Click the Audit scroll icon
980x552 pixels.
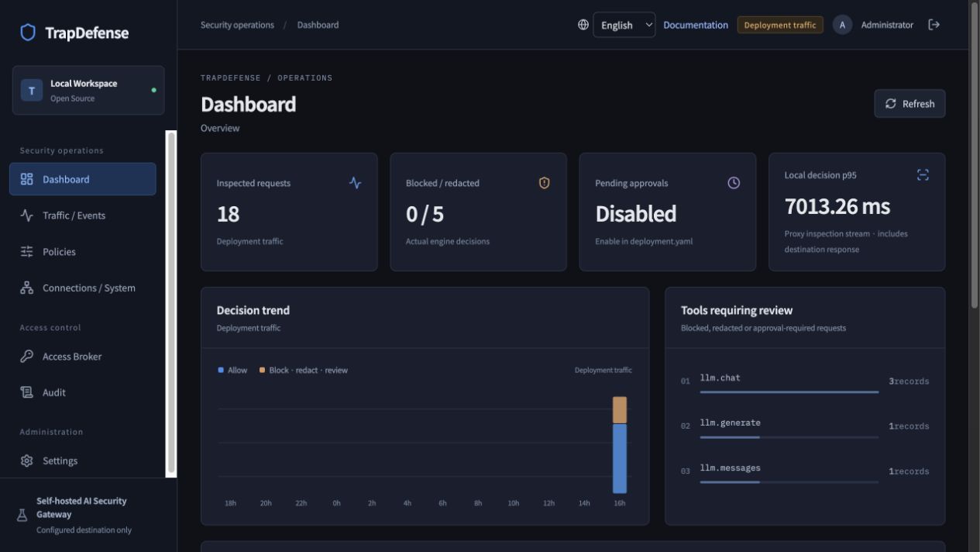pos(27,392)
